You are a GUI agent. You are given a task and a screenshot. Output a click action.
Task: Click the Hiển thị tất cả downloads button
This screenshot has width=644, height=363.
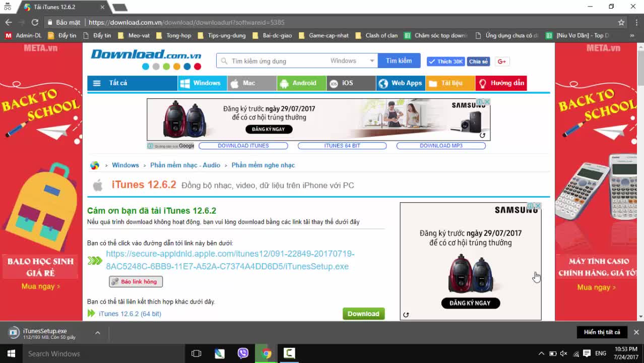(602, 332)
